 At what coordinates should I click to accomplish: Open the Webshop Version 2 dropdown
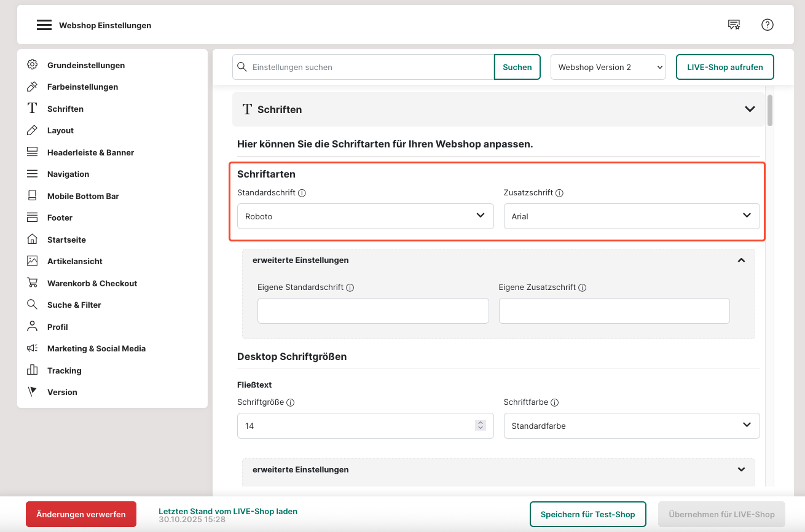click(608, 67)
